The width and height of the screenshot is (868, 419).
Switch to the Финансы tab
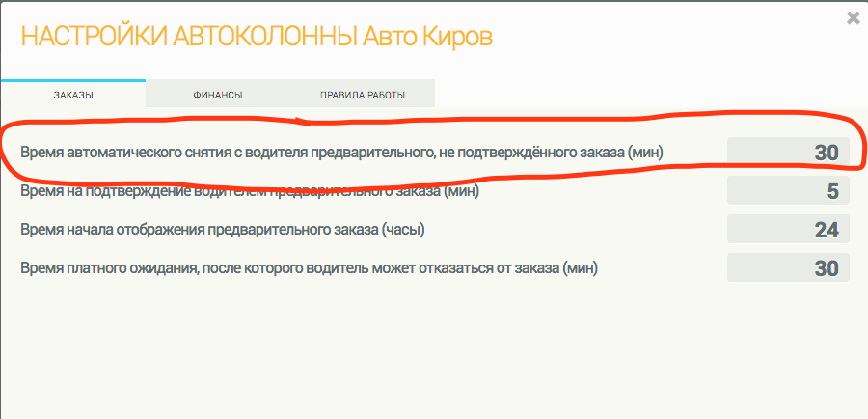click(217, 95)
